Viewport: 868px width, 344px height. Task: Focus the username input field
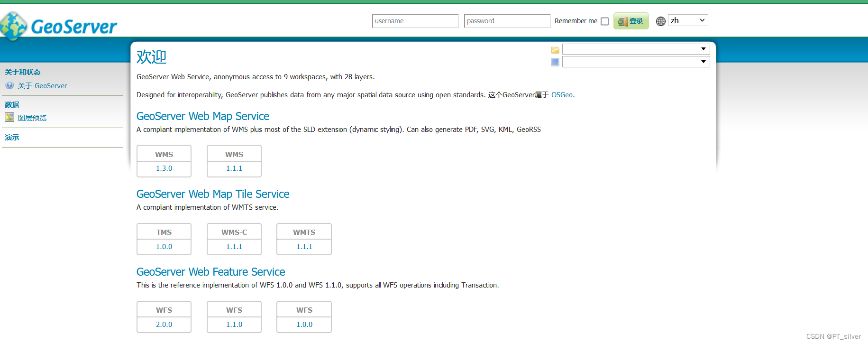(x=415, y=21)
